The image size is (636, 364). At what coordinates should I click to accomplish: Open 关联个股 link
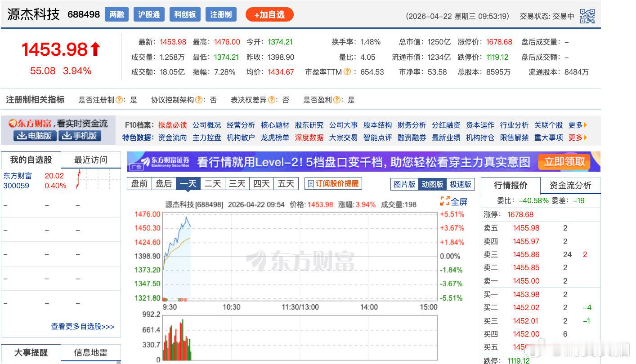point(549,125)
